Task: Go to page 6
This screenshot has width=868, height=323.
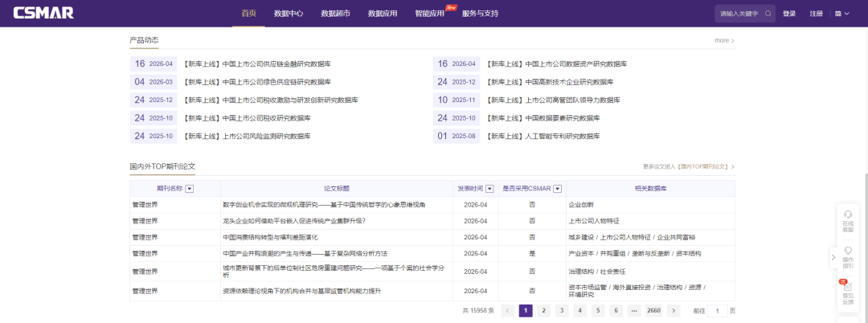Action: pyautogui.click(x=616, y=311)
